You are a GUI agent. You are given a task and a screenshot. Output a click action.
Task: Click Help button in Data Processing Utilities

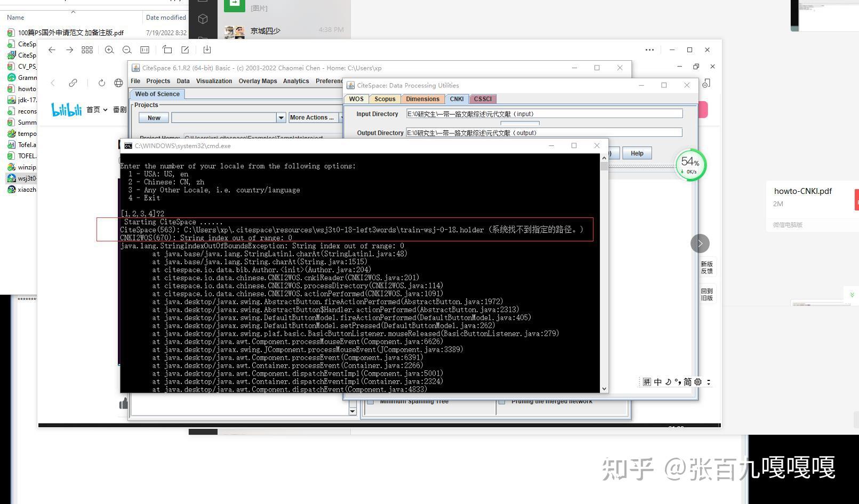click(637, 153)
